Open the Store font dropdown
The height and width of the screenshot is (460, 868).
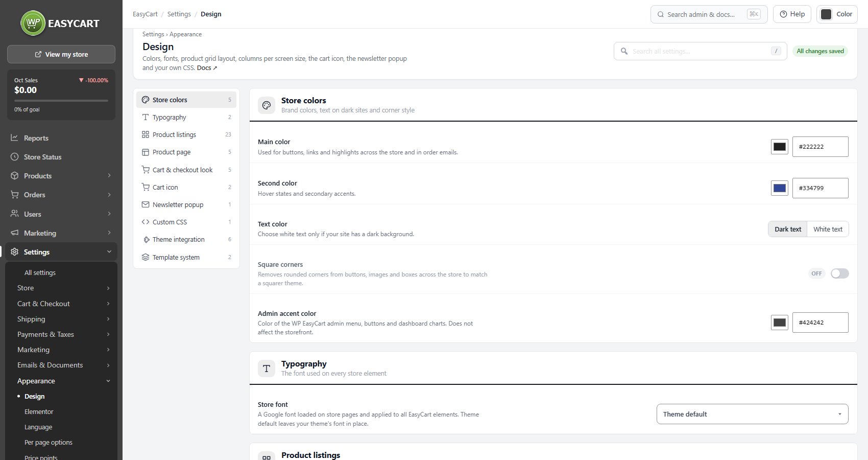[x=752, y=414]
